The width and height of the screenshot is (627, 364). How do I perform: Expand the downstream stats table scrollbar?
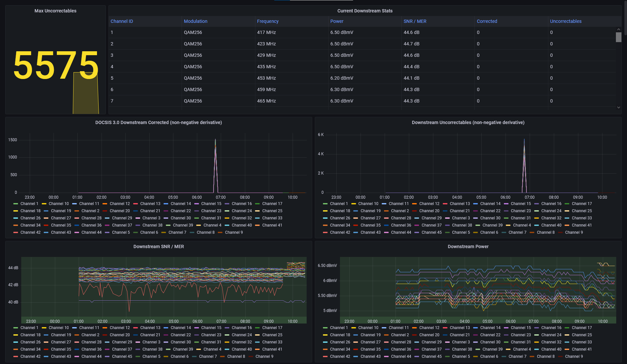point(619,39)
